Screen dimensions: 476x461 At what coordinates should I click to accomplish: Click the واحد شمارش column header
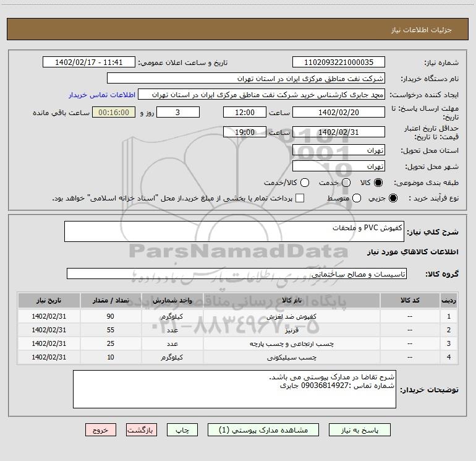pyautogui.click(x=172, y=300)
